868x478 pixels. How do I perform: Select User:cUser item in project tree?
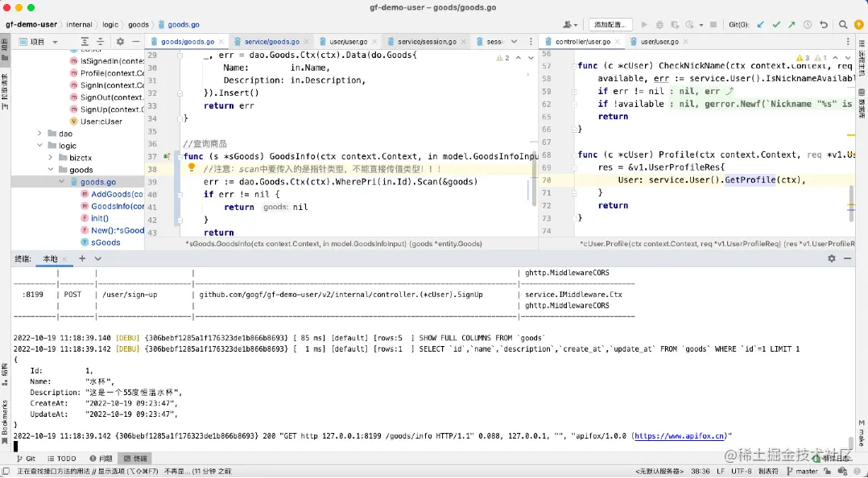(96, 122)
